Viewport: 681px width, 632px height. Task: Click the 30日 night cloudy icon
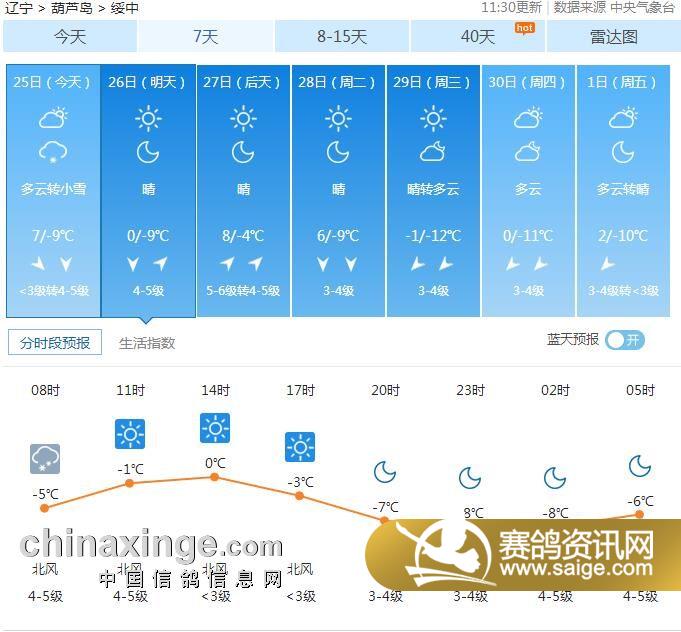[x=528, y=152]
